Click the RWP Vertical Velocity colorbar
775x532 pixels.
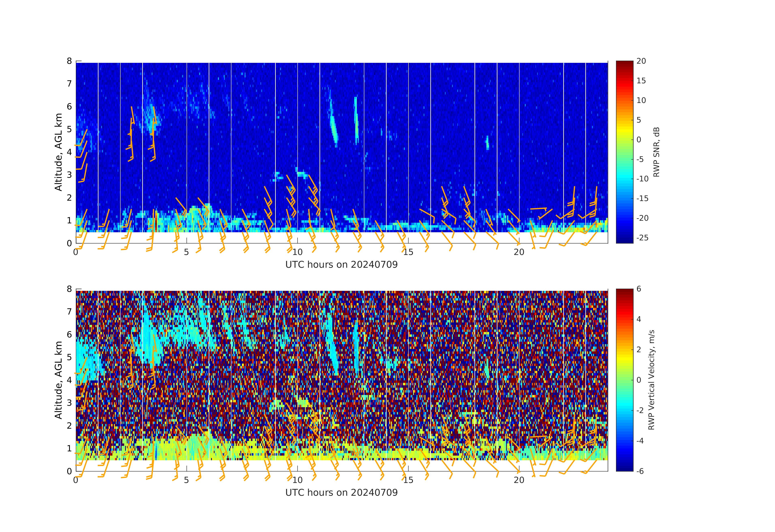624,380
